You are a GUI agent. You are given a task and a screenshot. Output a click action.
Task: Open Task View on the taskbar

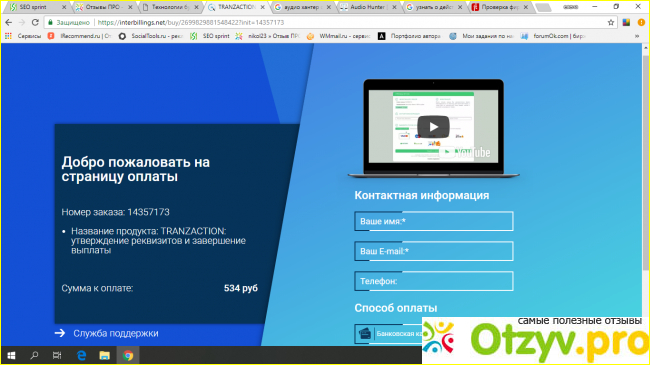[57, 355]
